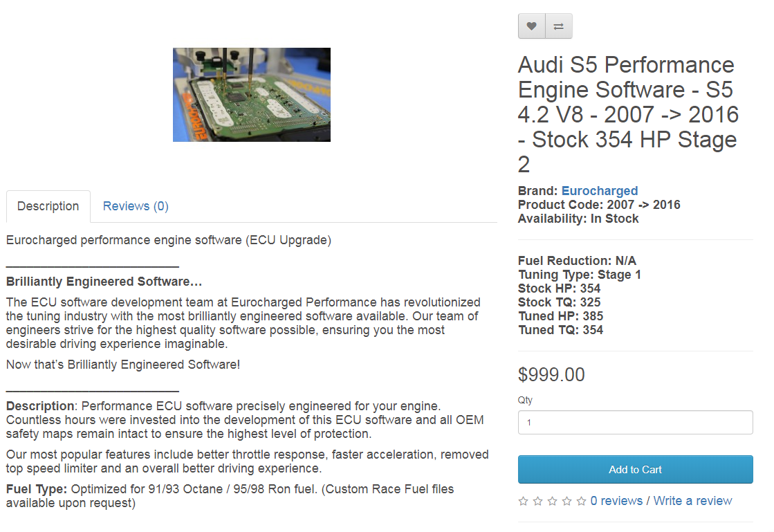Click the product compare icon
774x532 pixels.
click(x=559, y=26)
